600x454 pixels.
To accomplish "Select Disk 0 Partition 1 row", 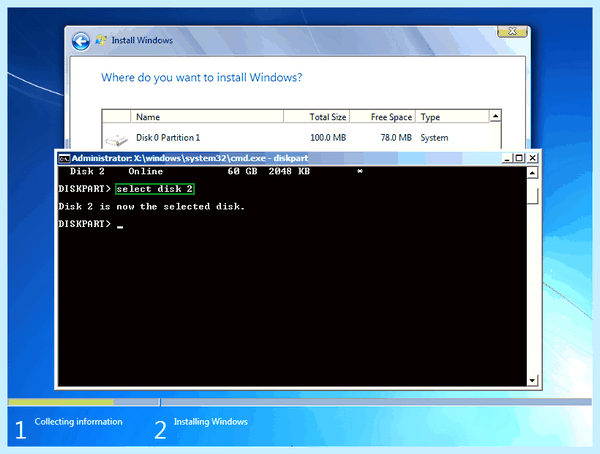I will (296, 137).
